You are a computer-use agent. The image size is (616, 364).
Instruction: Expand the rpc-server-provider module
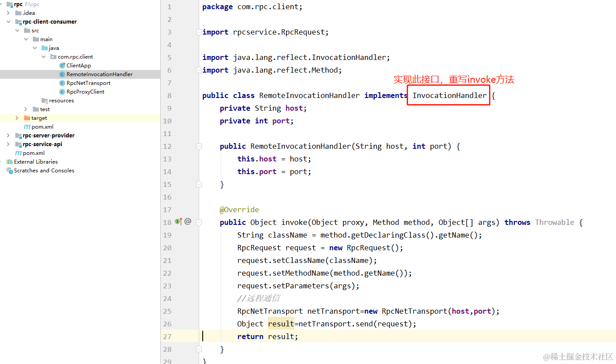click(x=8, y=136)
